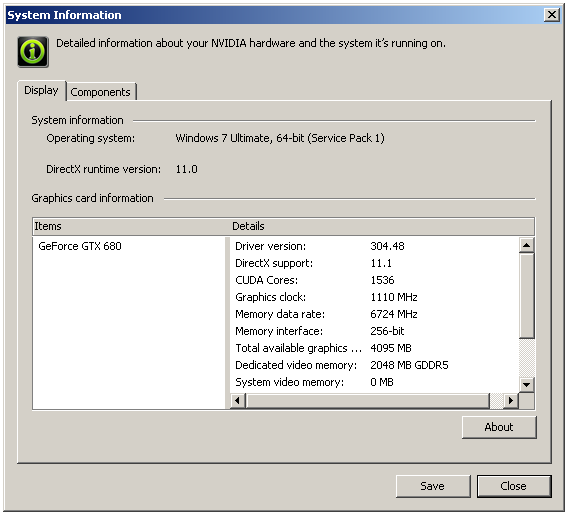Click the details scroll up arrow
Viewport: 568px width, 517px height.
click(526, 245)
